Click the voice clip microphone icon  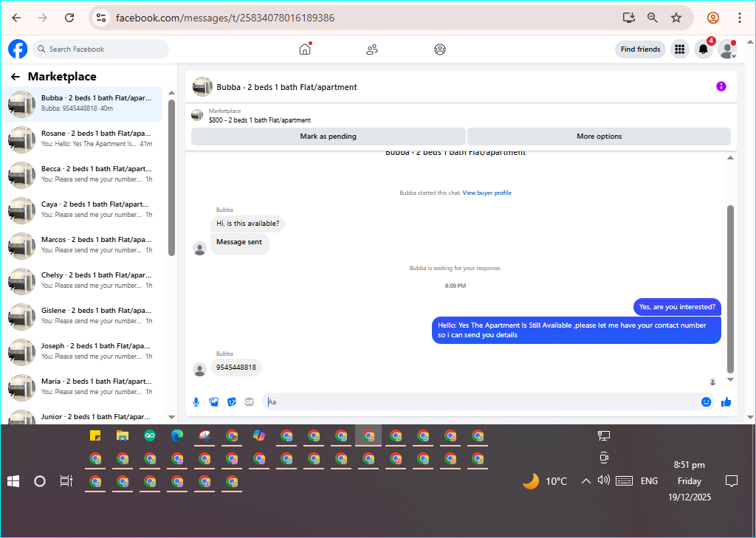pyautogui.click(x=196, y=402)
